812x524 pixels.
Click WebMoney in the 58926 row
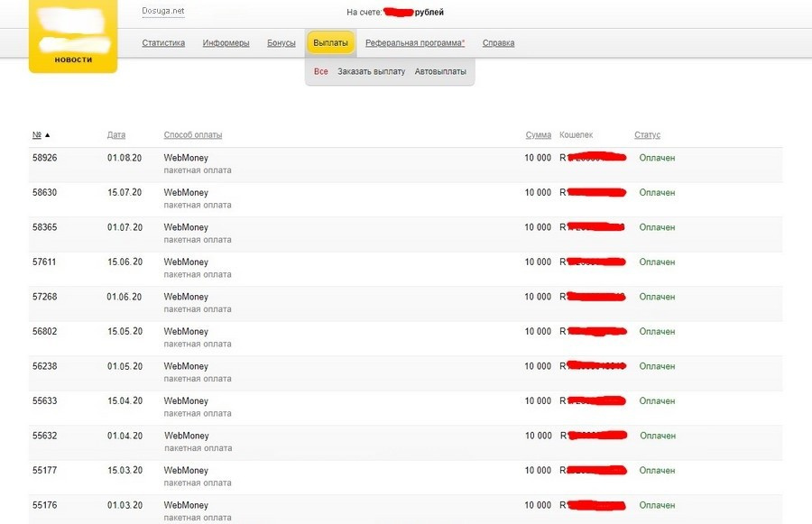click(x=186, y=158)
